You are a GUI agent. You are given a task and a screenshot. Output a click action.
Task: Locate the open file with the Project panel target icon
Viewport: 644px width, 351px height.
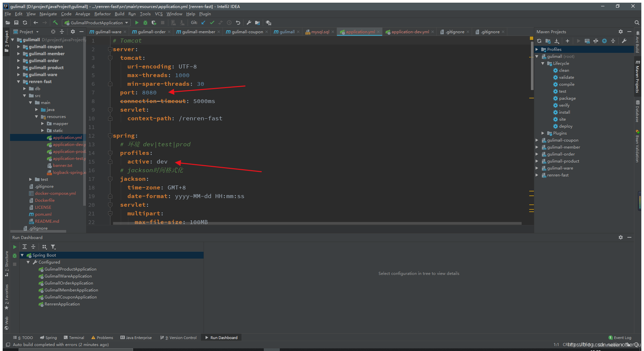point(53,32)
